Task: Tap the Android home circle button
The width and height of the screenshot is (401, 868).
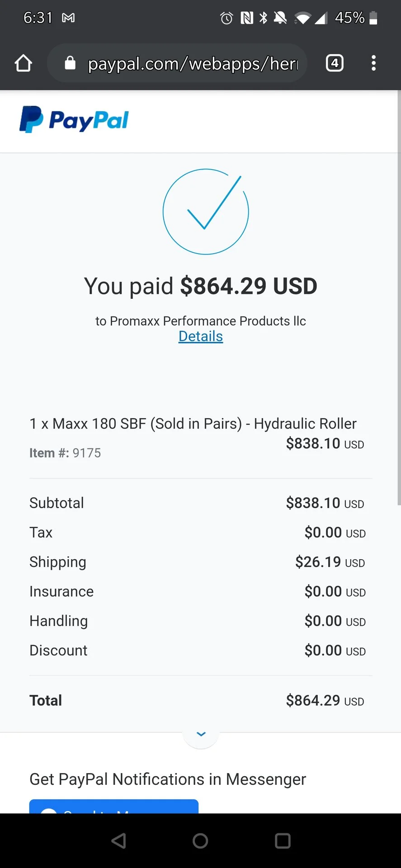Action: 200,841
